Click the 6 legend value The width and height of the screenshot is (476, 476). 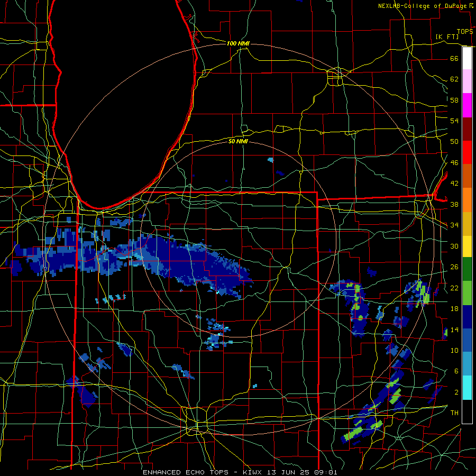tap(456, 371)
